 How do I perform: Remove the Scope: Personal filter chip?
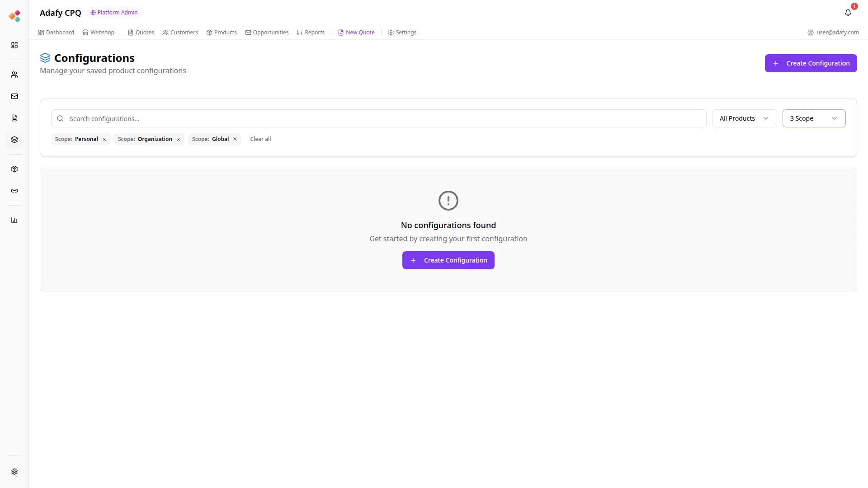pyautogui.click(x=104, y=139)
